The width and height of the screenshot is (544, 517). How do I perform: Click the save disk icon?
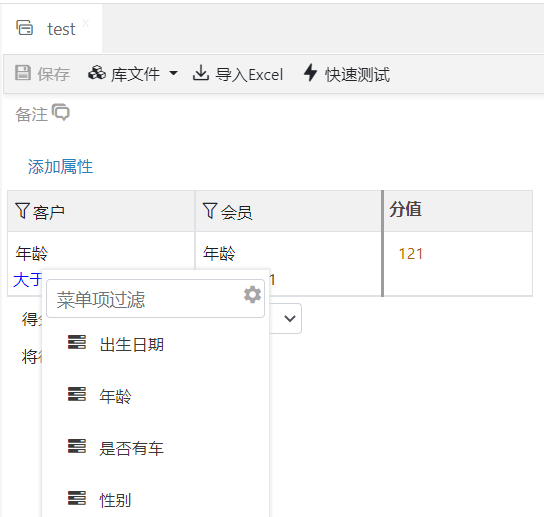point(23,73)
